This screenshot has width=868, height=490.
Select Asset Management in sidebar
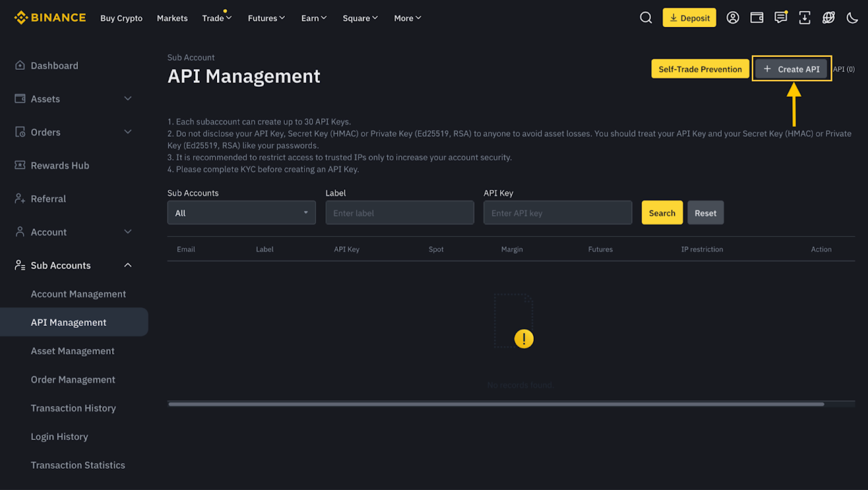[x=73, y=351]
